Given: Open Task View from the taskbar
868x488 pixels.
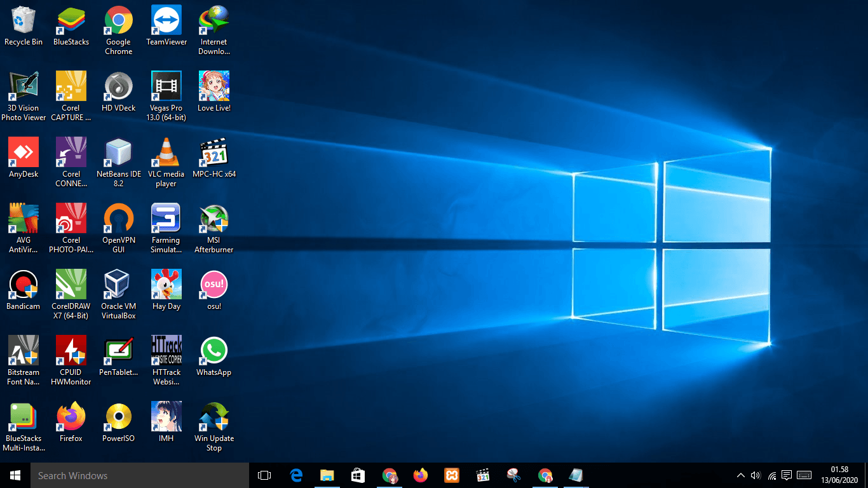Looking at the screenshot, I should coord(264,475).
